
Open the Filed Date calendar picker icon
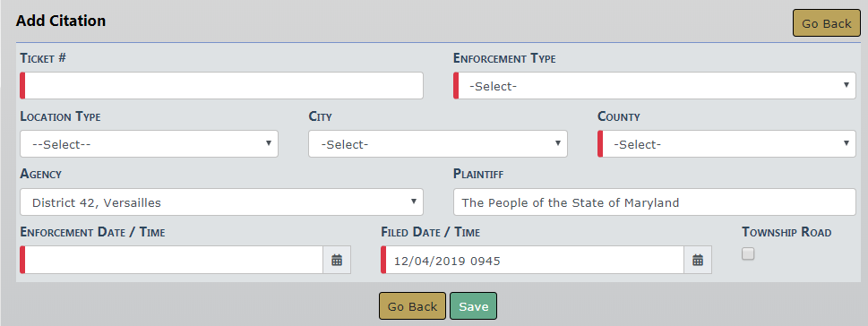click(x=698, y=260)
